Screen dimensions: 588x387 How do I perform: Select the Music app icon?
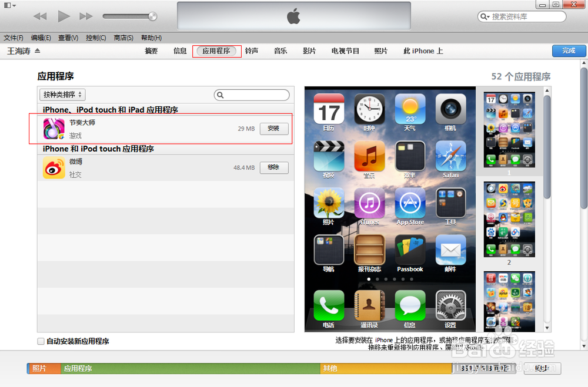point(369,156)
